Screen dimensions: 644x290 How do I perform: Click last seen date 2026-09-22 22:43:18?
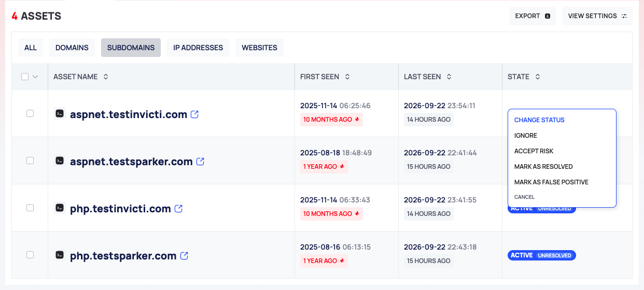pos(440,247)
